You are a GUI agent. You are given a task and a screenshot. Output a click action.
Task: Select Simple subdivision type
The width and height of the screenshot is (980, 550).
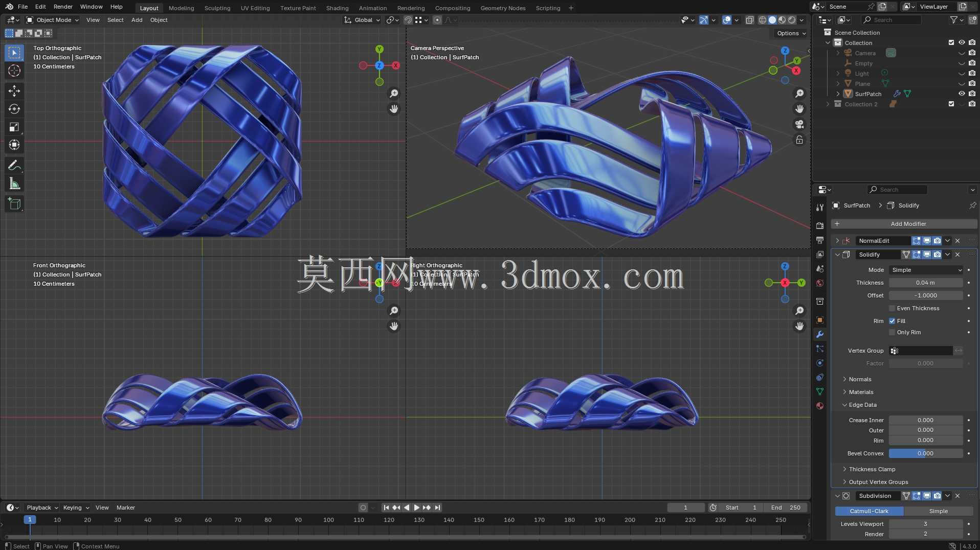point(938,511)
